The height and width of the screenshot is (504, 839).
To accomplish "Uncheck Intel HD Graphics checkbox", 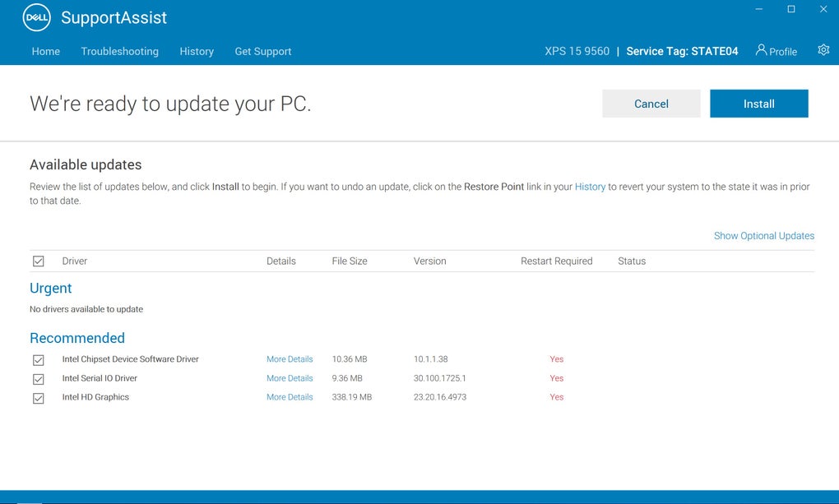I will (39, 398).
